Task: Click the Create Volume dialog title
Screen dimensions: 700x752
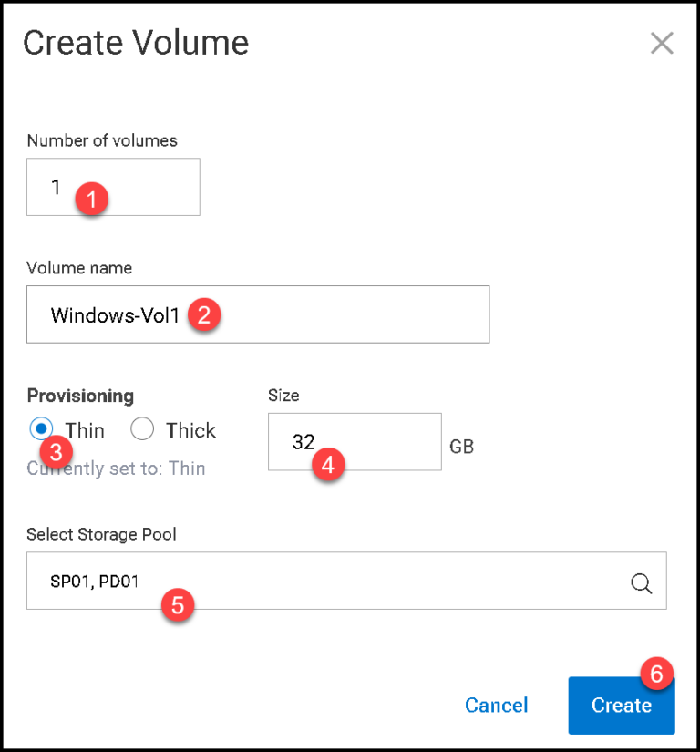Action: pyautogui.click(x=137, y=42)
